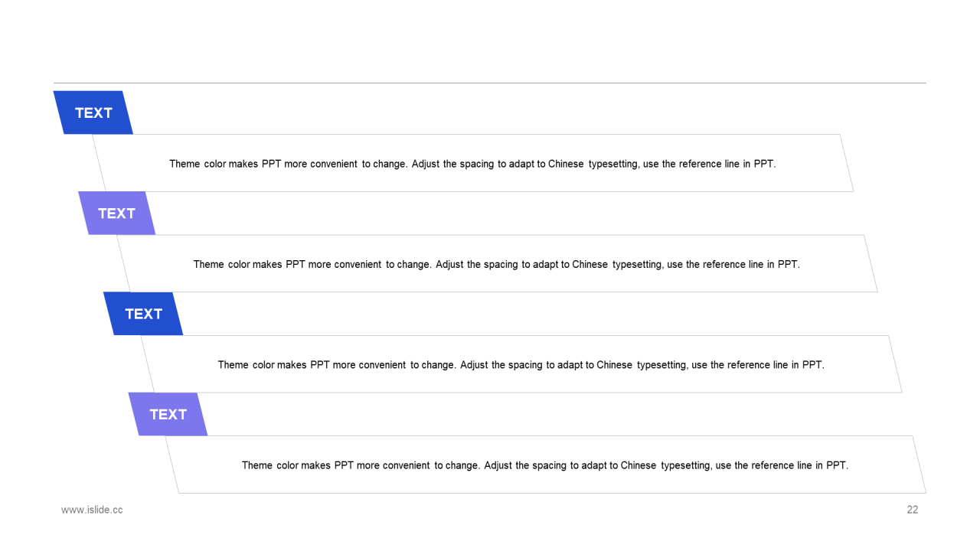Select the first dark blue TEXT label
The width and height of the screenshot is (980, 551).
(93, 112)
